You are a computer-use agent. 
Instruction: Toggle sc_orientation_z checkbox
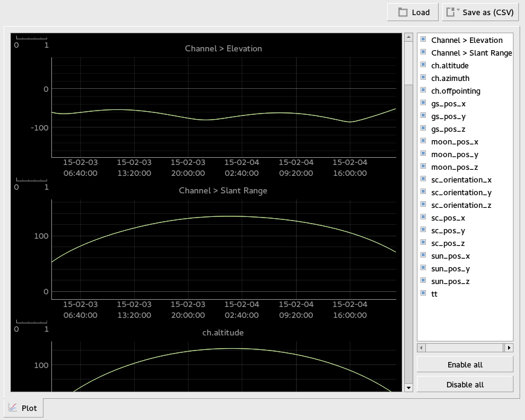[x=424, y=205]
